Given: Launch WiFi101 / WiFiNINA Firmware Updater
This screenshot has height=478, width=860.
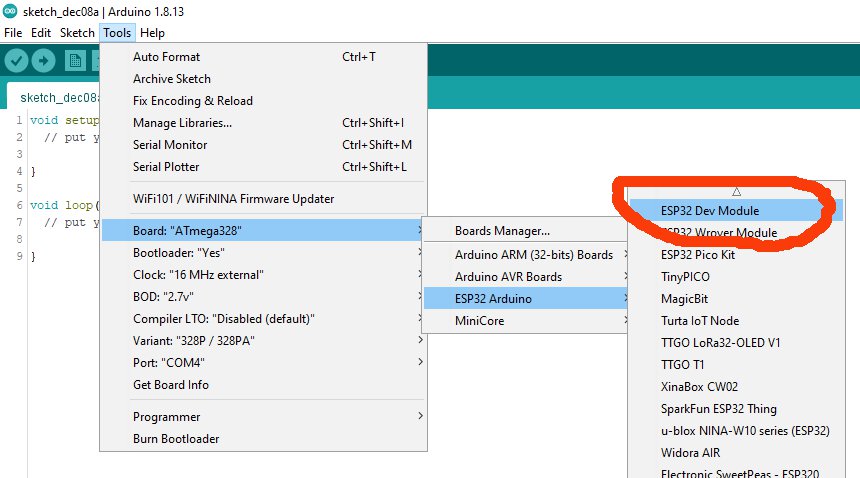Looking at the screenshot, I should point(263,198).
